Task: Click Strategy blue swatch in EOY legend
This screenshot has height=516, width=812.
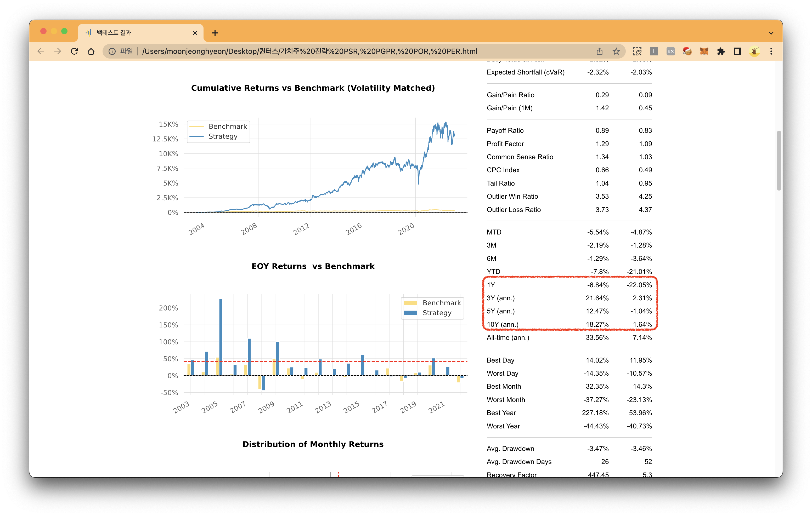Action: pyautogui.click(x=410, y=313)
